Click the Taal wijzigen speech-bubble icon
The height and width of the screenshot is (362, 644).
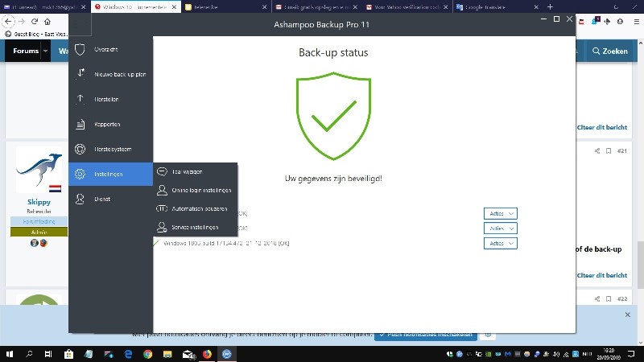pyautogui.click(x=163, y=171)
